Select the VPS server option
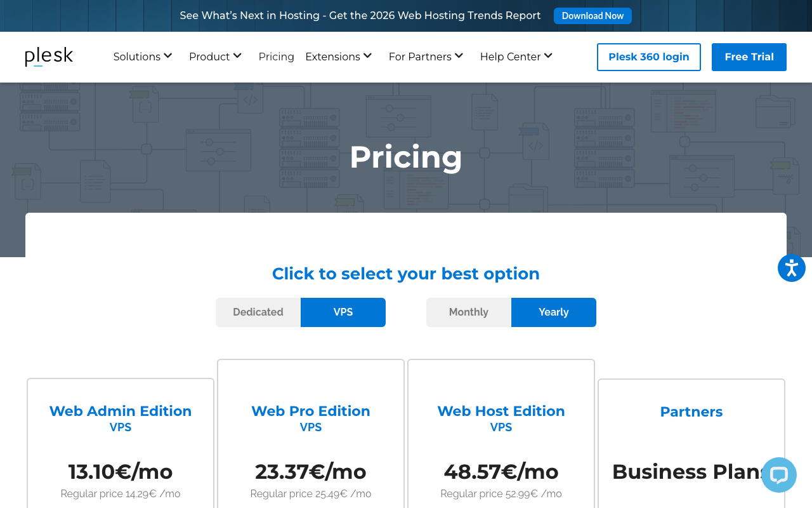This screenshot has height=508, width=812. [x=343, y=312]
